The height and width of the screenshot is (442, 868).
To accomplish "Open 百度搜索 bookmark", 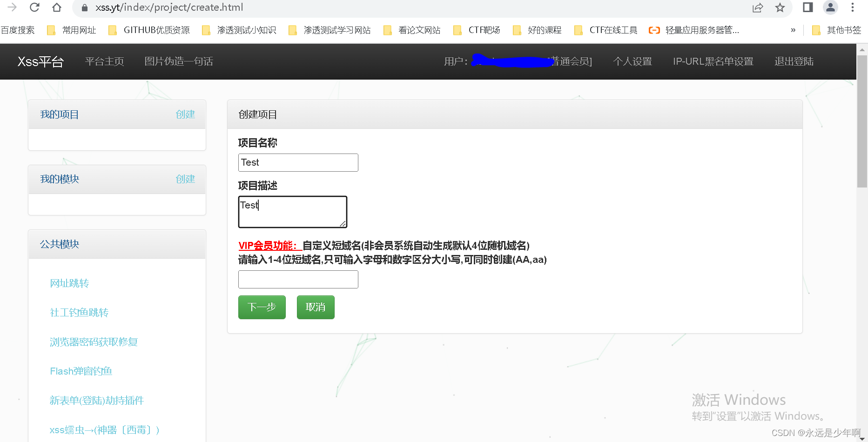I will point(18,30).
